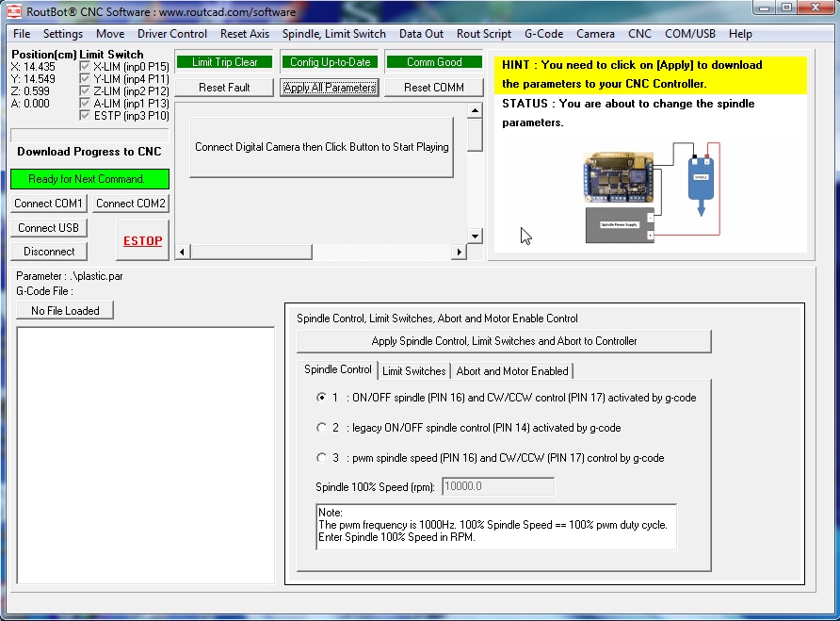This screenshot has height=621, width=840.
Task: Toggle the Z-LIM (inp2 P12) checkbox
Action: [x=84, y=91]
